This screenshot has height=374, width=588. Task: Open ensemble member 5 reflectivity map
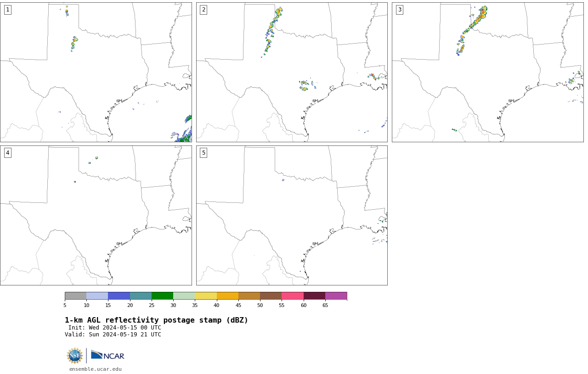[292, 215]
